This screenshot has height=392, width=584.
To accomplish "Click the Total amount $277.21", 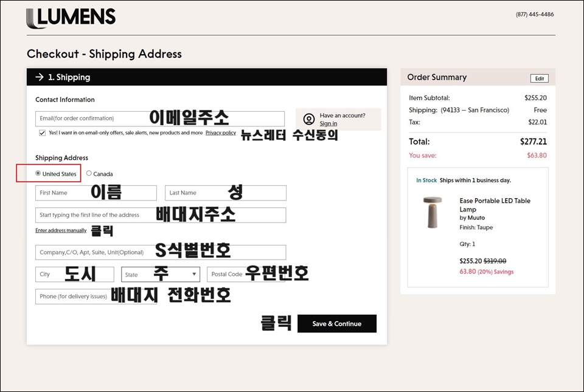I will pyautogui.click(x=534, y=142).
